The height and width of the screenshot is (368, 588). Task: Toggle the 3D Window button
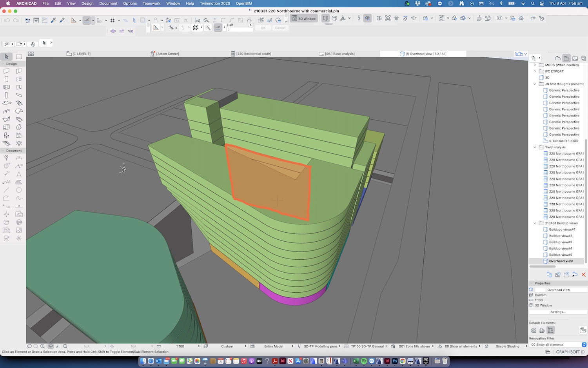[x=304, y=18]
